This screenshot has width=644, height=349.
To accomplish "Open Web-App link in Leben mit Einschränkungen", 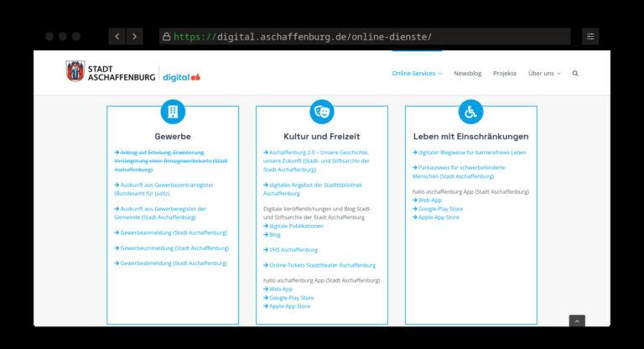I will tap(427, 201).
